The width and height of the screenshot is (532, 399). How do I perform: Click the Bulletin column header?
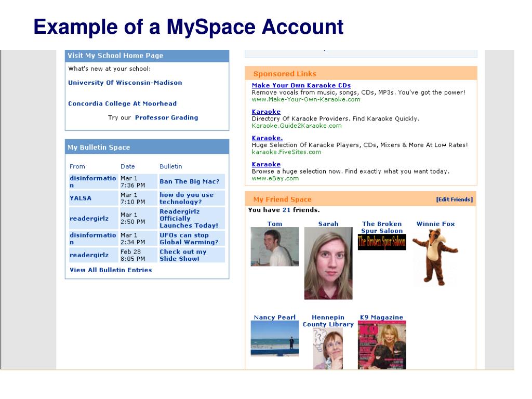170,167
